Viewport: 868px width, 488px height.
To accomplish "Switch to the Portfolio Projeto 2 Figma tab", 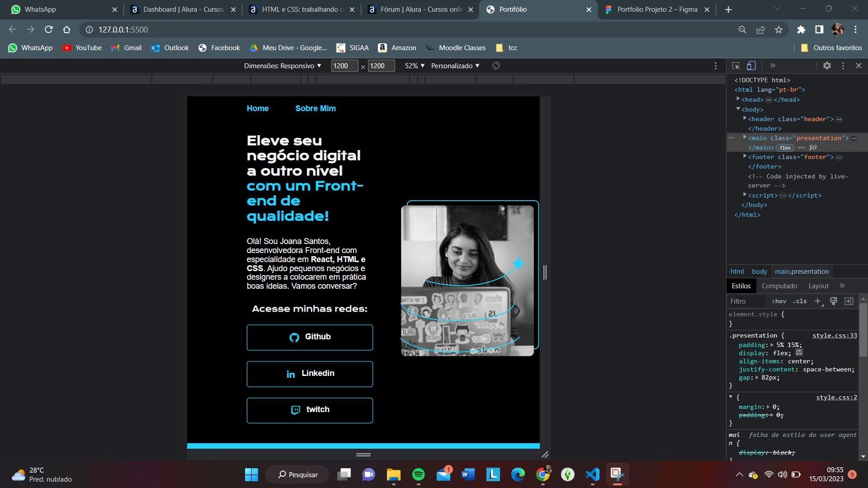I will [657, 9].
